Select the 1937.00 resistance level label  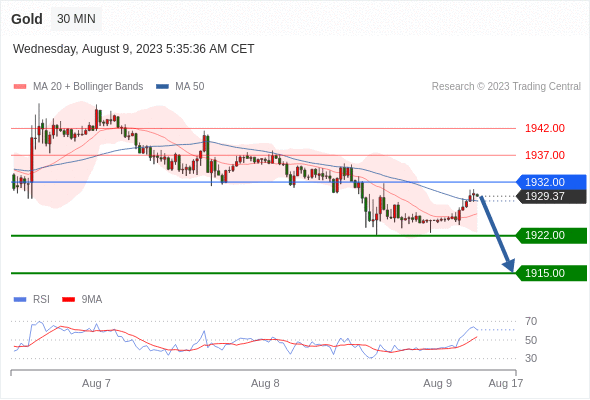[x=545, y=155]
